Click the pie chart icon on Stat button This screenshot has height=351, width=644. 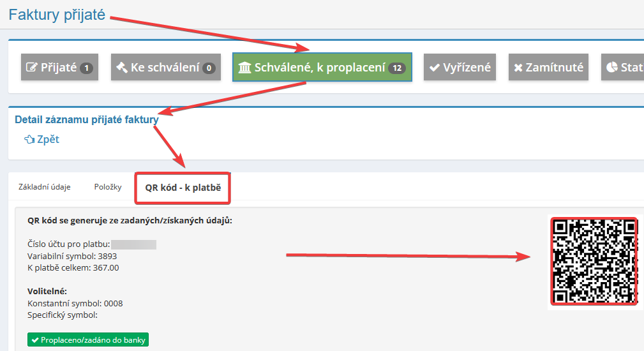[x=612, y=67]
